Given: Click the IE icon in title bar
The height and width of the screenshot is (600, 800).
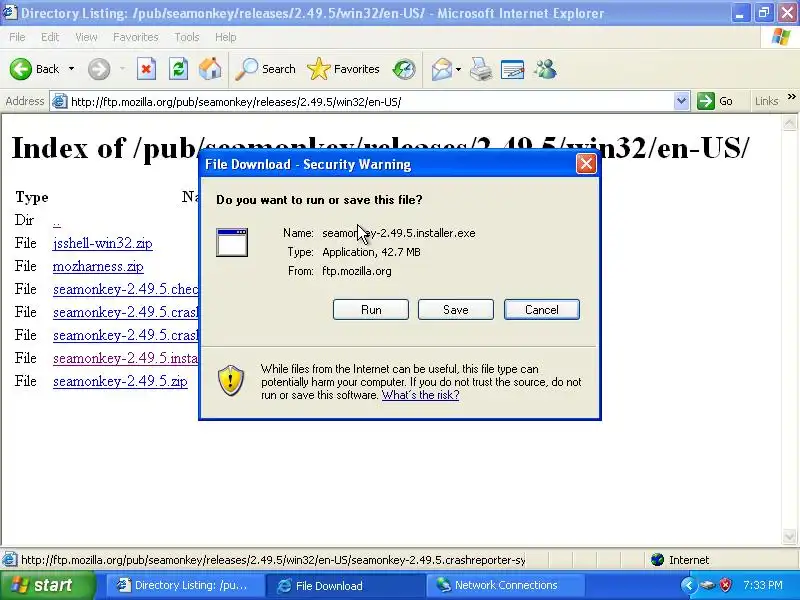Looking at the screenshot, I should pos(10,12).
